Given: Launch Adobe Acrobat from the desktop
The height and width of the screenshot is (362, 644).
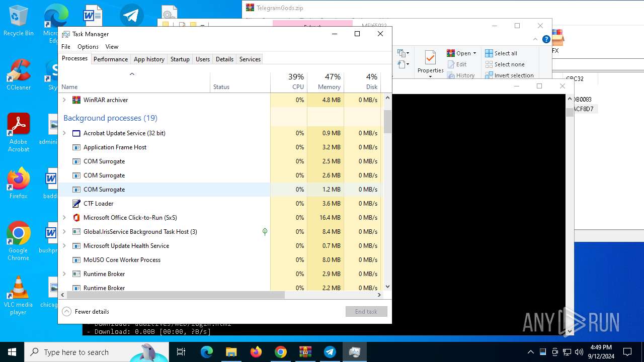Looking at the screenshot, I should (18, 132).
